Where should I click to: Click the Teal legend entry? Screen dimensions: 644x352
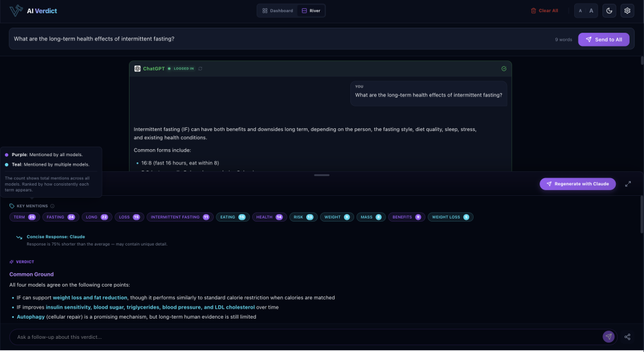click(47, 164)
